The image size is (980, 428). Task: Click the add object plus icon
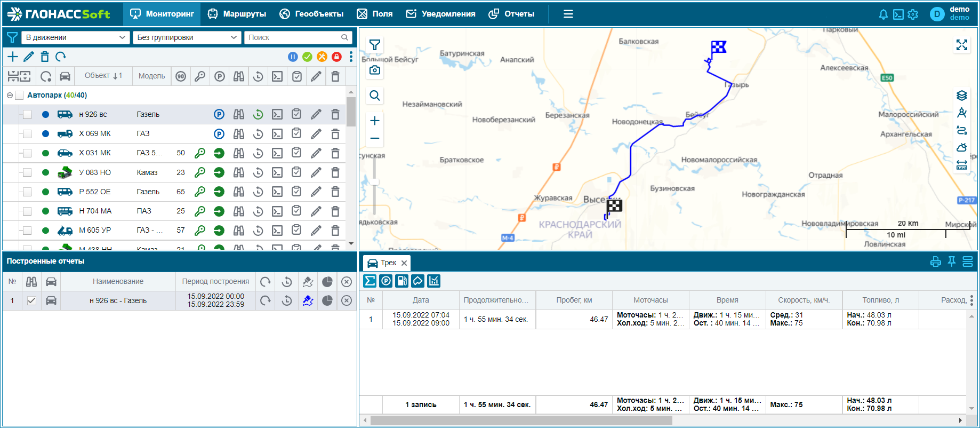pos(13,57)
